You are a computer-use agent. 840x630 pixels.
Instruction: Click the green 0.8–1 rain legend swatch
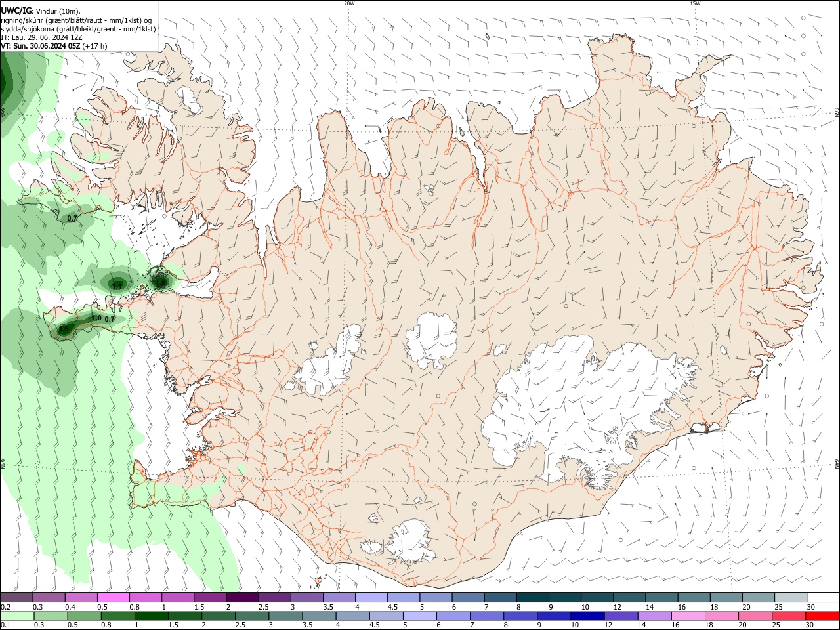(x=117, y=616)
